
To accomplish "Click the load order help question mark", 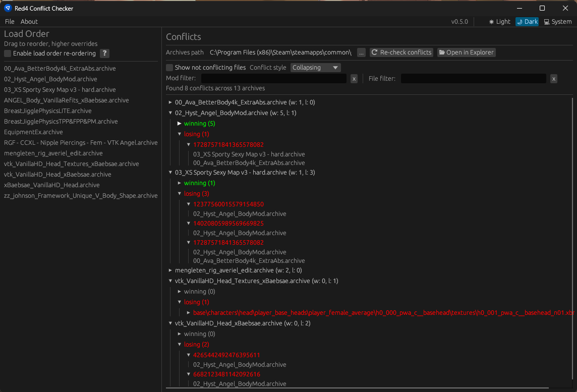I will point(104,53).
